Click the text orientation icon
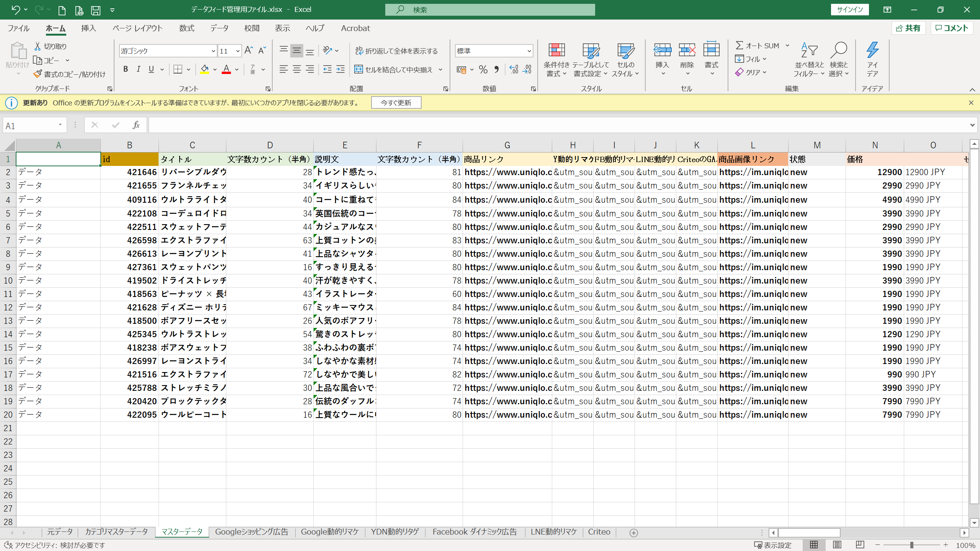Viewport: 980px width, 551px height. [x=327, y=50]
